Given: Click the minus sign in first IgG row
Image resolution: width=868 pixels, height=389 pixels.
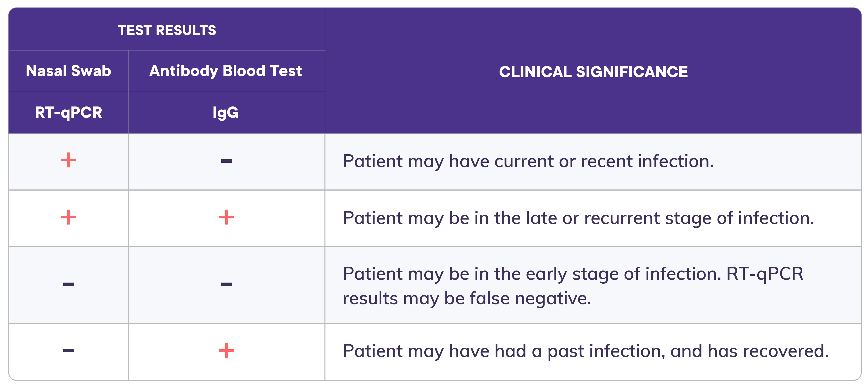Looking at the screenshot, I should [x=226, y=161].
